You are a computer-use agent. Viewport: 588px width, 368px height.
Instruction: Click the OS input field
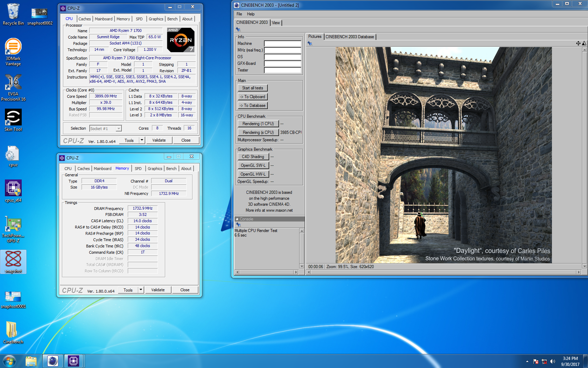[282, 57]
